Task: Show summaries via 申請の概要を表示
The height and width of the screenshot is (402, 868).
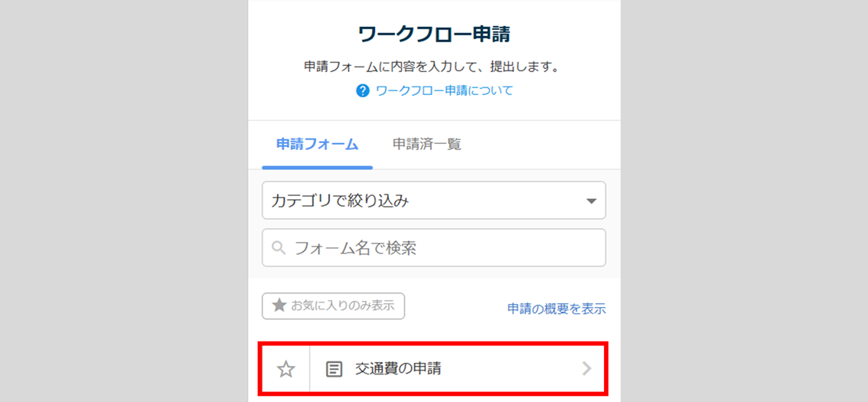Action: pos(556,309)
